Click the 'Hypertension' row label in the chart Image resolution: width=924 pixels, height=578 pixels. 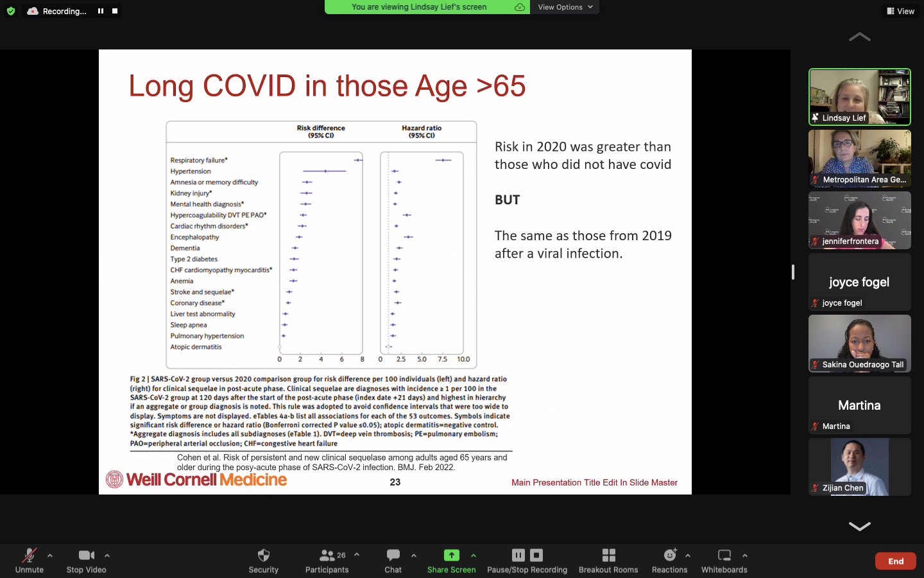(191, 171)
